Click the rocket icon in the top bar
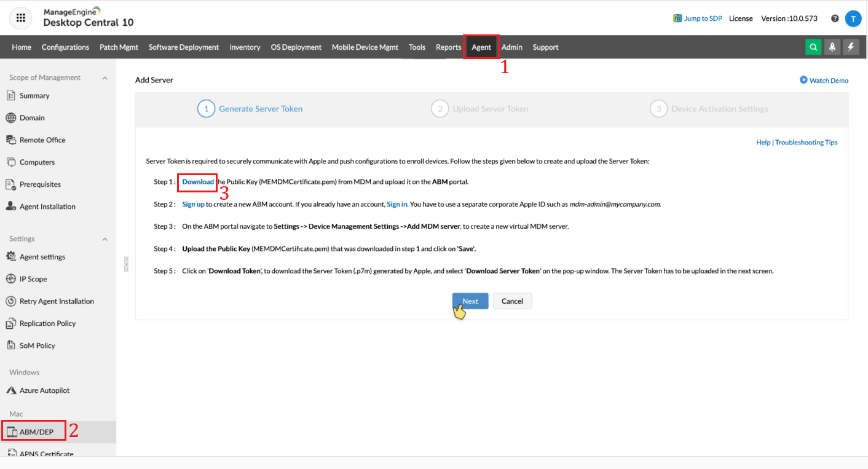The height and width of the screenshot is (469, 868). pyautogui.click(x=832, y=47)
